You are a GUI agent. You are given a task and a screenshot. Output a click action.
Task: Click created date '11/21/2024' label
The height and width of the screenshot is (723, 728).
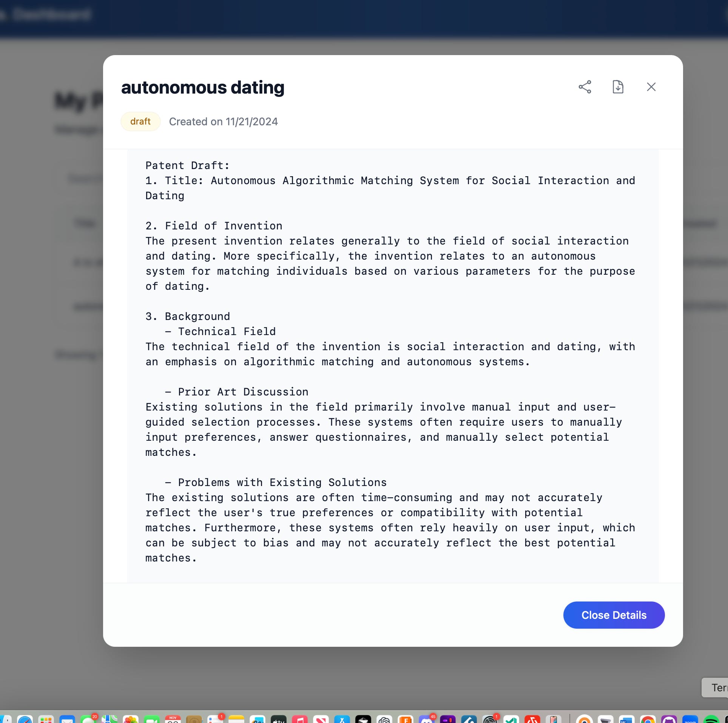223,122
